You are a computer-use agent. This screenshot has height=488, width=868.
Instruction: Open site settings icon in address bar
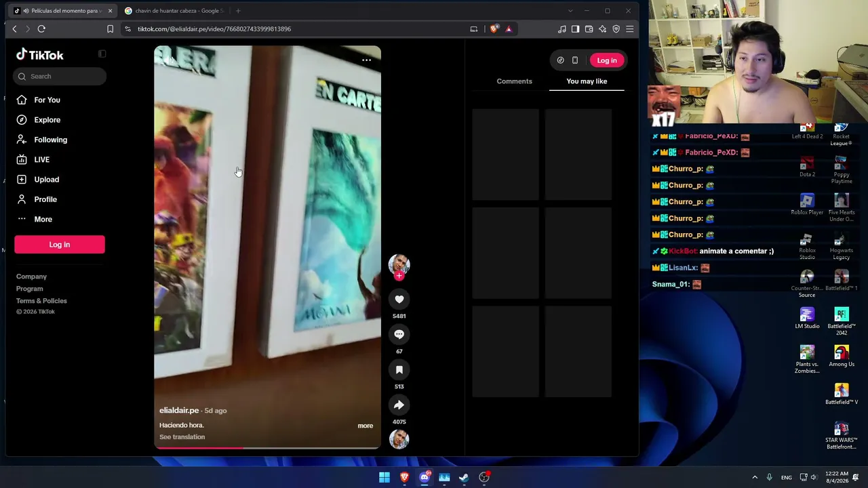click(x=127, y=29)
